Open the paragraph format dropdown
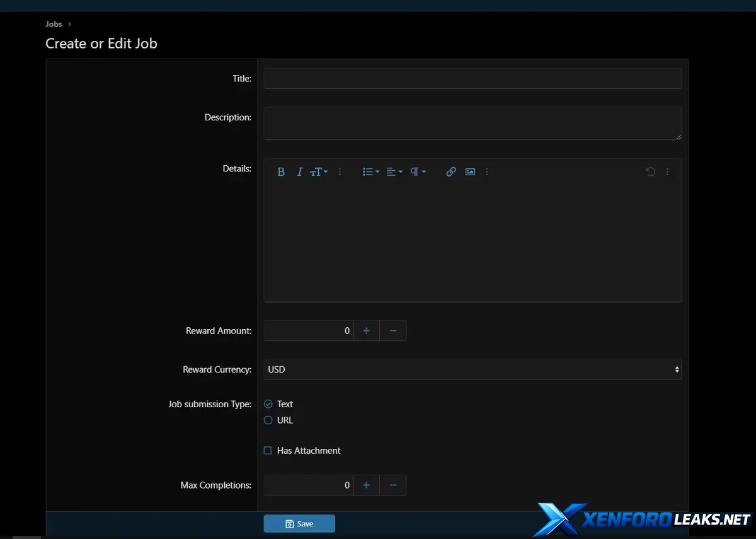 point(418,172)
